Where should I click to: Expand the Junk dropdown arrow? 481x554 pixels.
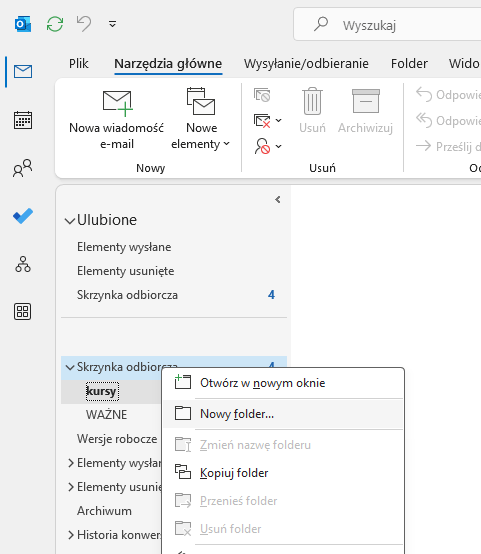(x=278, y=146)
